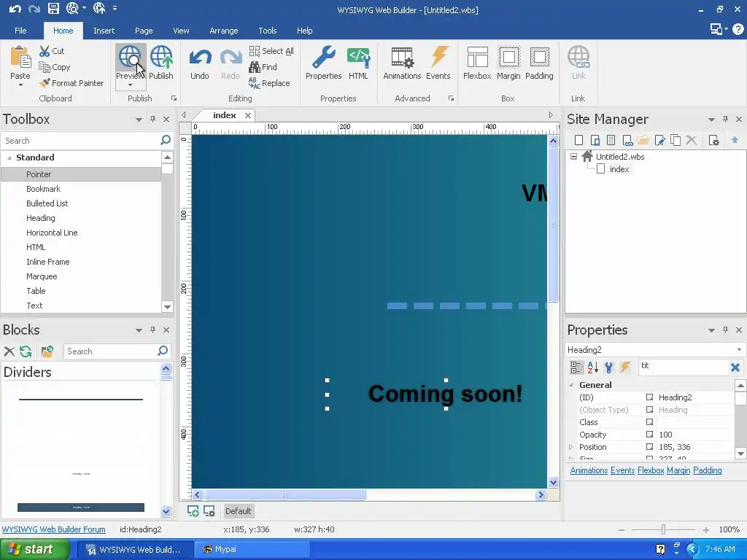Viewport: 747px width, 560px height.
Task: Toggle the (Object Type) property marker box
Action: (x=649, y=410)
